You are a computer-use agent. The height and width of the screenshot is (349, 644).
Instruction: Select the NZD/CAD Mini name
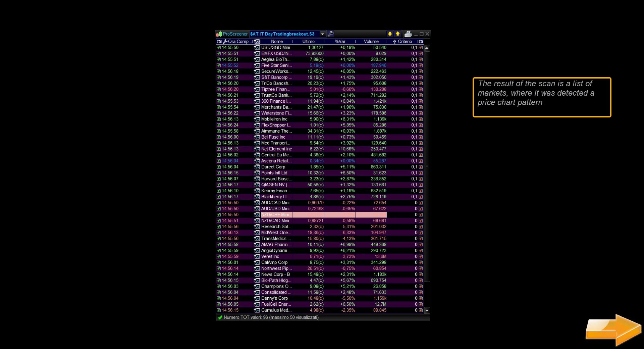coord(275,221)
